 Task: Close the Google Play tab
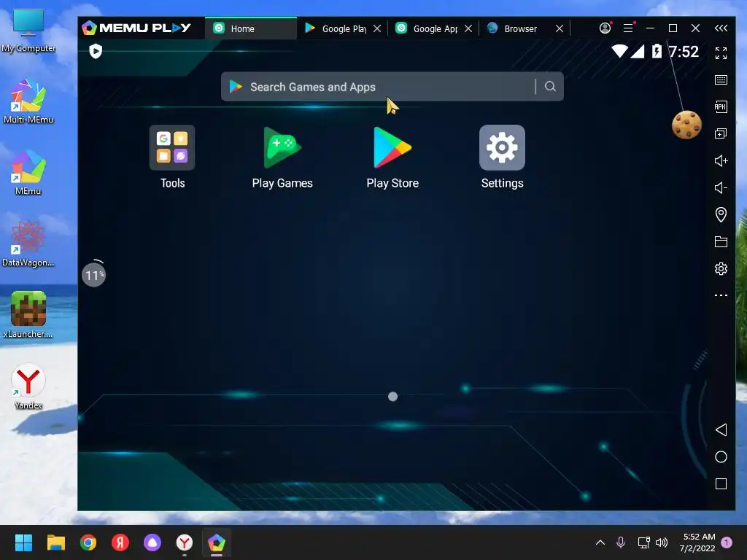click(x=377, y=28)
